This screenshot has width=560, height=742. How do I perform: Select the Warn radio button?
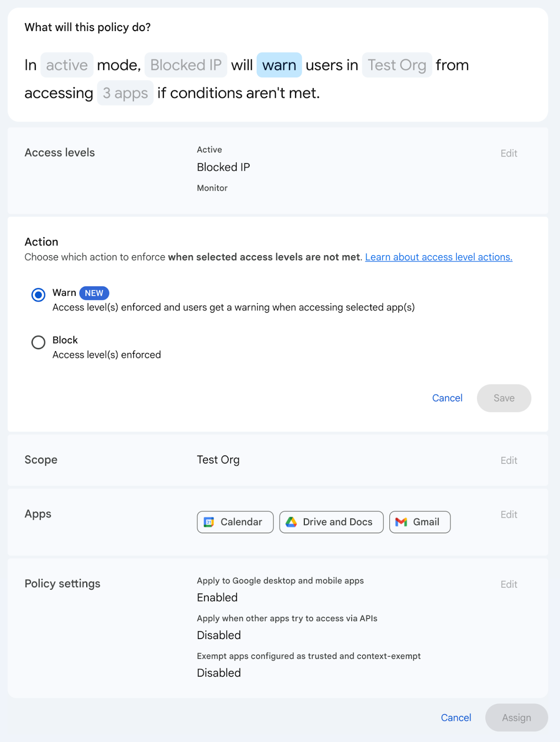click(x=38, y=294)
